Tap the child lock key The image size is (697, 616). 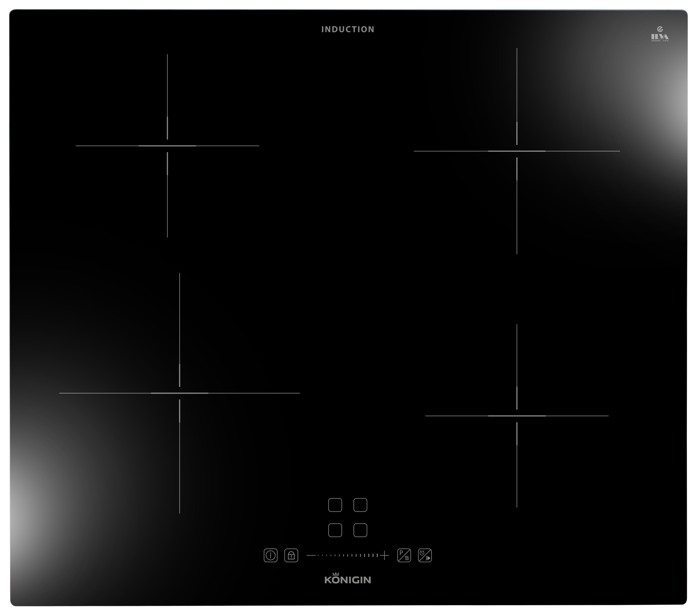[x=291, y=556]
